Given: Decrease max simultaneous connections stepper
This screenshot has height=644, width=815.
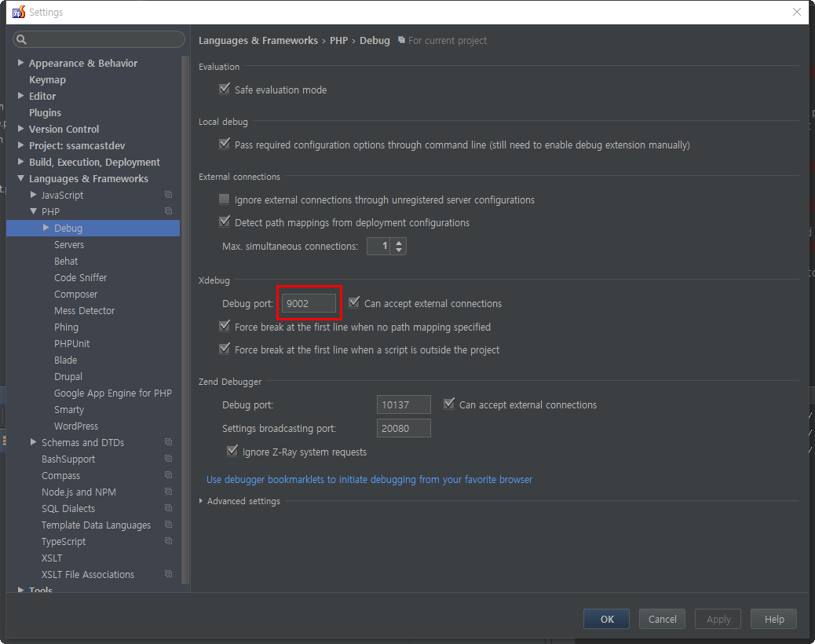Looking at the screenshot, I should [x=399, y=250].
